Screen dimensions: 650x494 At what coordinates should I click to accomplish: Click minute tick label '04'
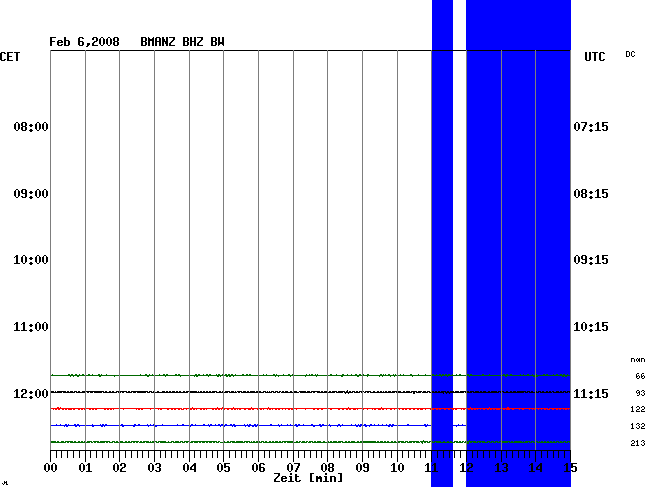189,468
